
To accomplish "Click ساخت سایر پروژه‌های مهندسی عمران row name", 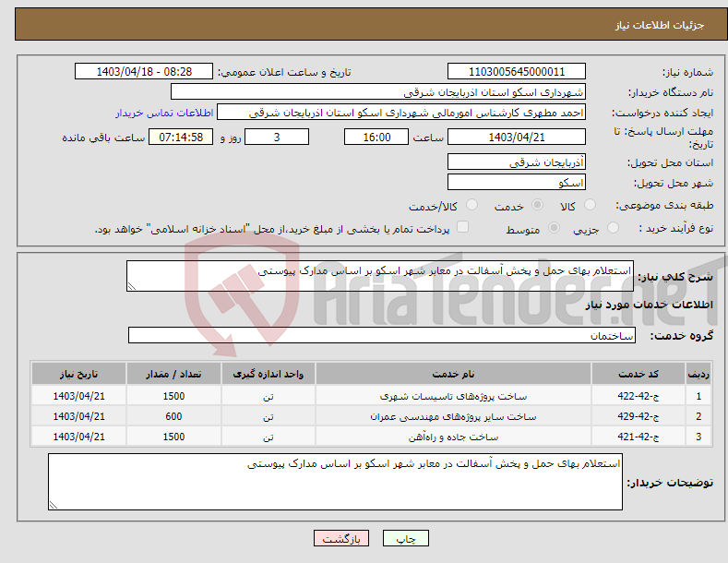I will click(453, 416).
